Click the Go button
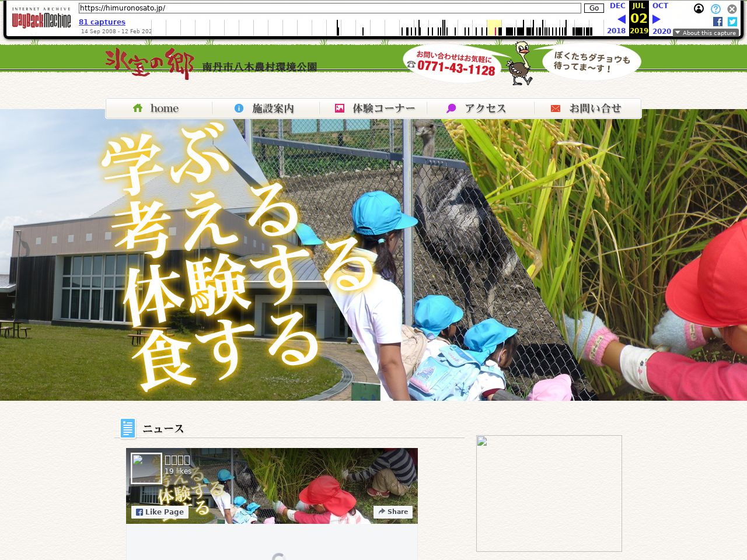The image size is (747, 560). (x=594, y=8)
